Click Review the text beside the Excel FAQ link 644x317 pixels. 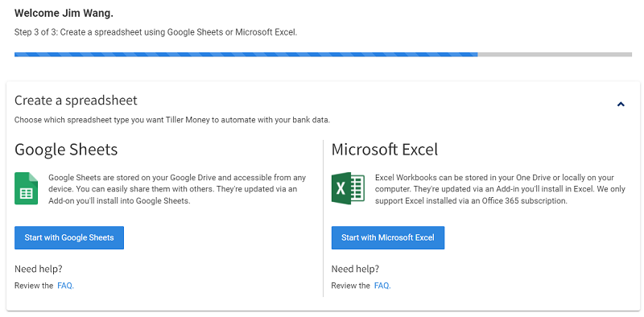[351, 286]
